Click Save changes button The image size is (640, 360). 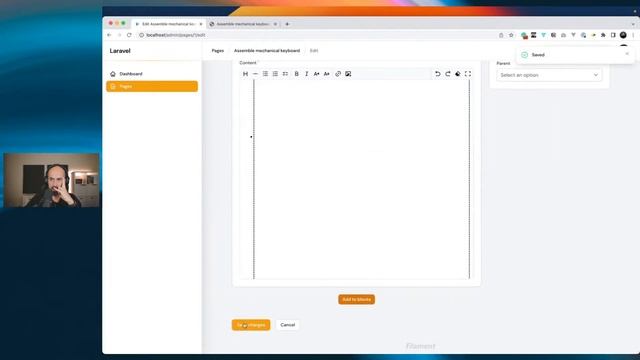click(251, 325)
